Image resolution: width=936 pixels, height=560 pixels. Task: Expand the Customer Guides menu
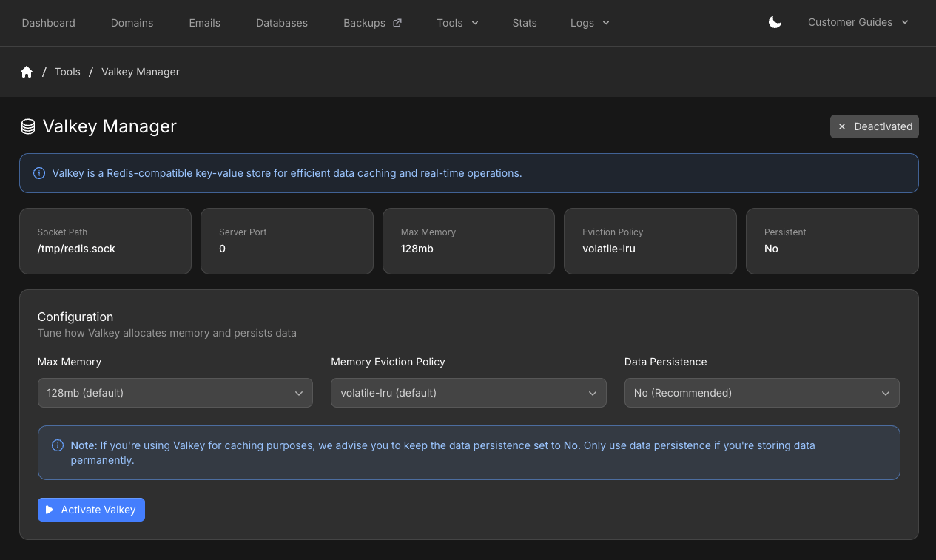858,23
